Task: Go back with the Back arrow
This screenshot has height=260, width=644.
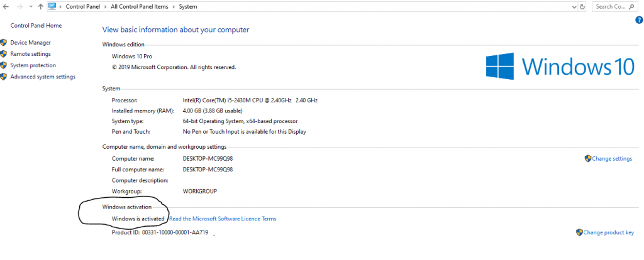Action: point(6,6)
